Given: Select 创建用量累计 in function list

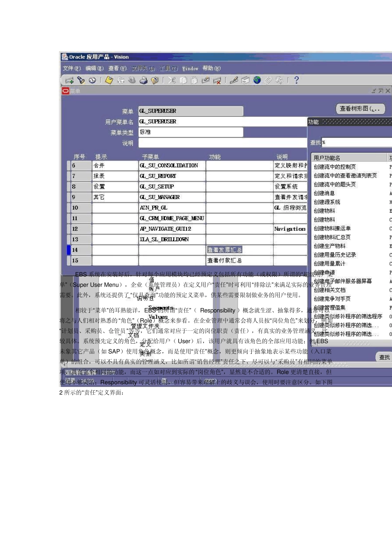Looking at the screenshot, I should pos(329,264).
